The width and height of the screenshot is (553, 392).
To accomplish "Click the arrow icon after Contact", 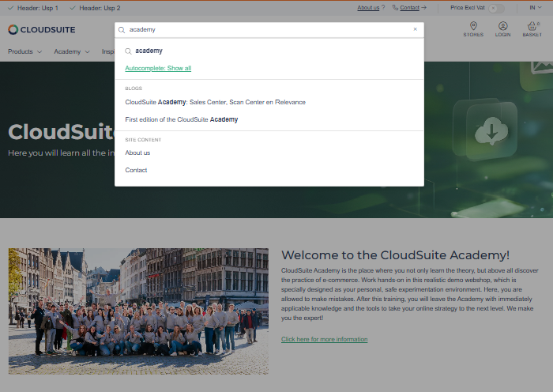I will (x=424, y=7).
